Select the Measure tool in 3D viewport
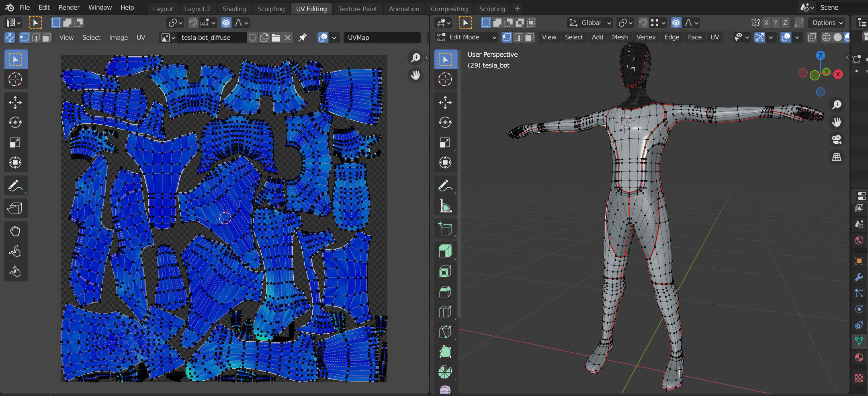The height and width of the screenshot is (396, 868). [x=445, y=206]
